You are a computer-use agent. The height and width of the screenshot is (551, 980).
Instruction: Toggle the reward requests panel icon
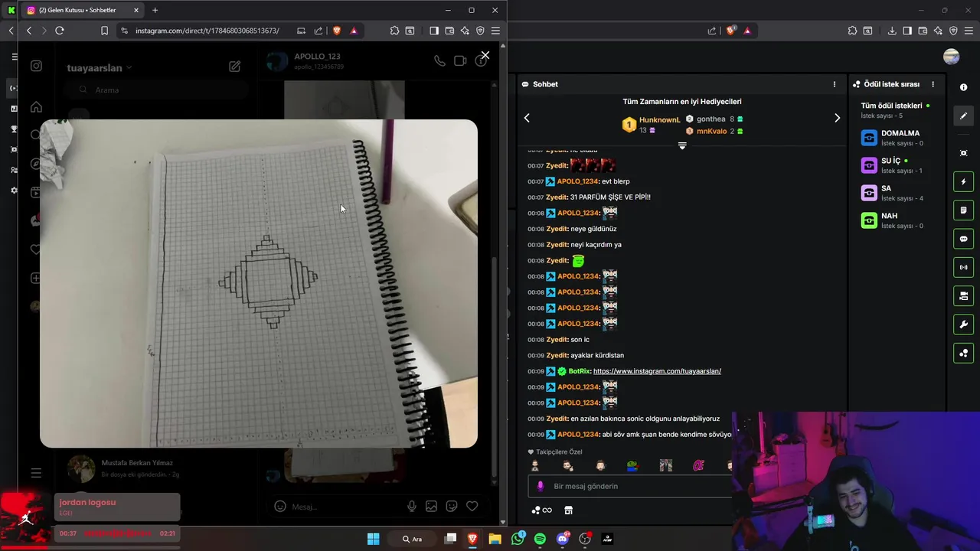coord(963,353)
